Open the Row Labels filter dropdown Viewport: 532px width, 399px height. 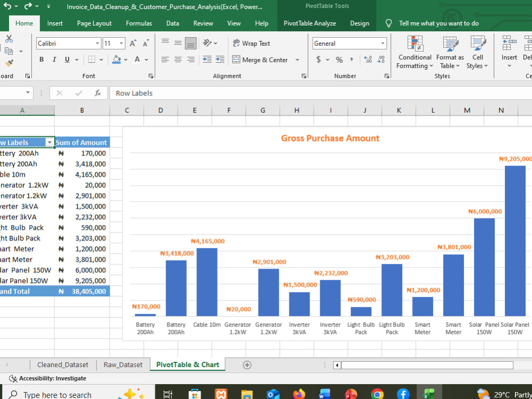tap(49, 143)
